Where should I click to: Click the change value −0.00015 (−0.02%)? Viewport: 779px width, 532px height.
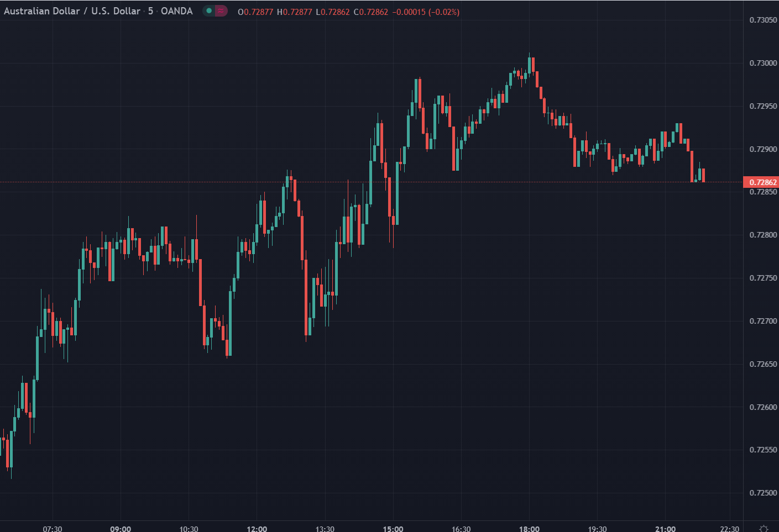tap(426, 12)
